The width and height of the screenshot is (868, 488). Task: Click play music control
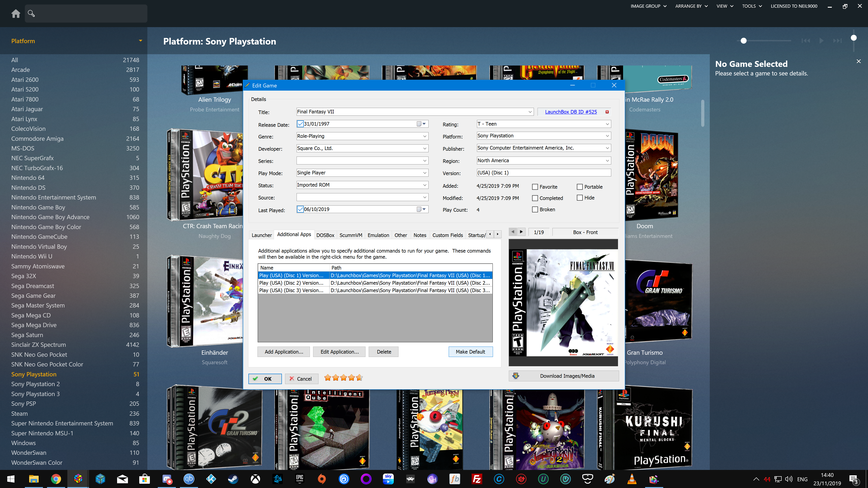(x=821, y=41)
